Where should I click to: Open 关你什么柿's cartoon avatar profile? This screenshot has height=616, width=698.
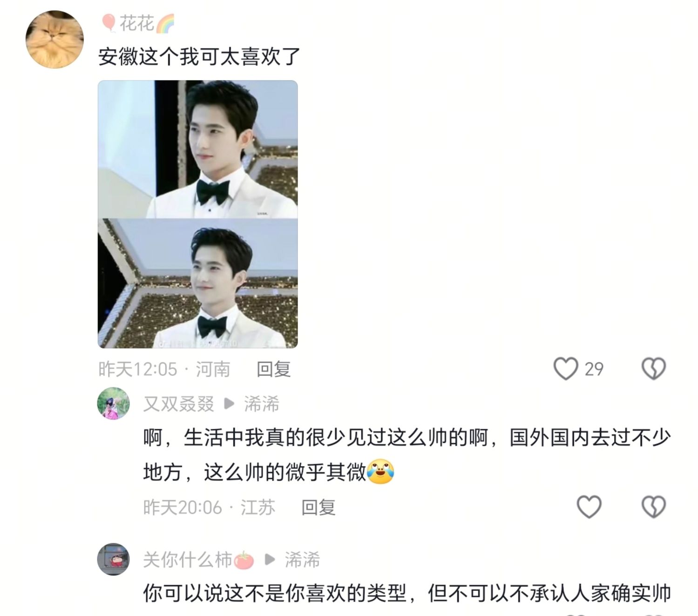[113, 559]
